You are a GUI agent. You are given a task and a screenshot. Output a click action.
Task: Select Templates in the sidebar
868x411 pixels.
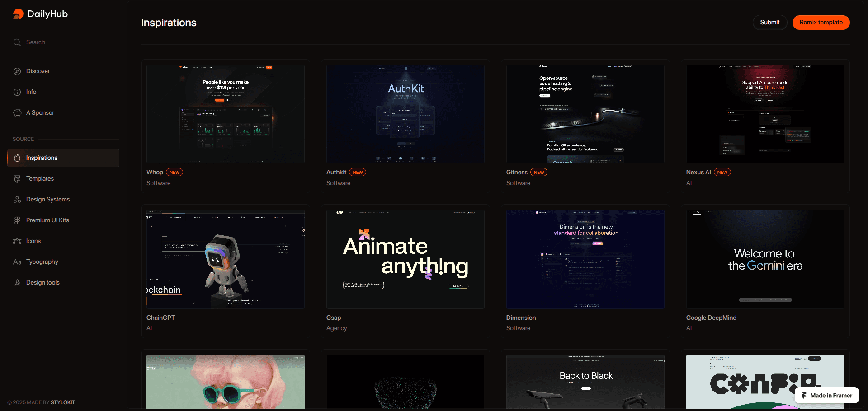tap(63, 179)
